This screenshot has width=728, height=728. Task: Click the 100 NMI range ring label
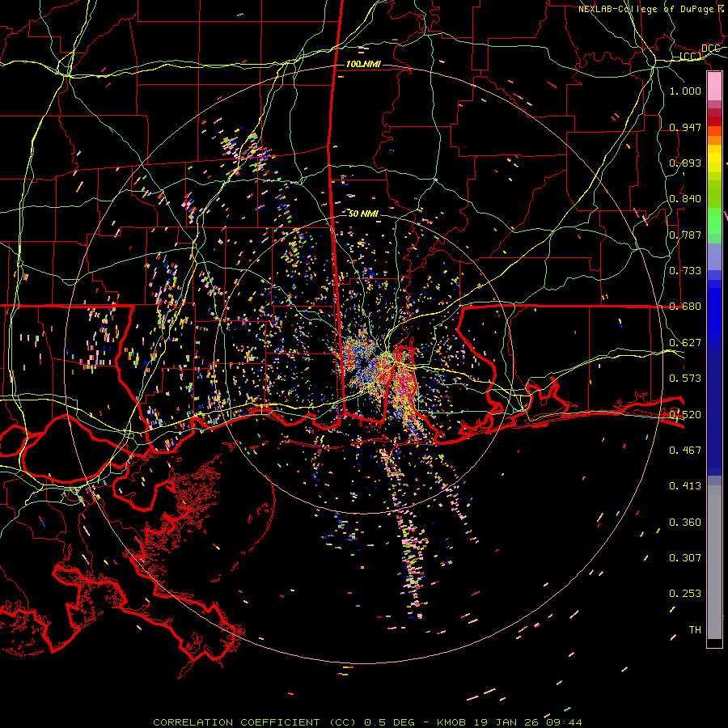[x=363, y=64]
